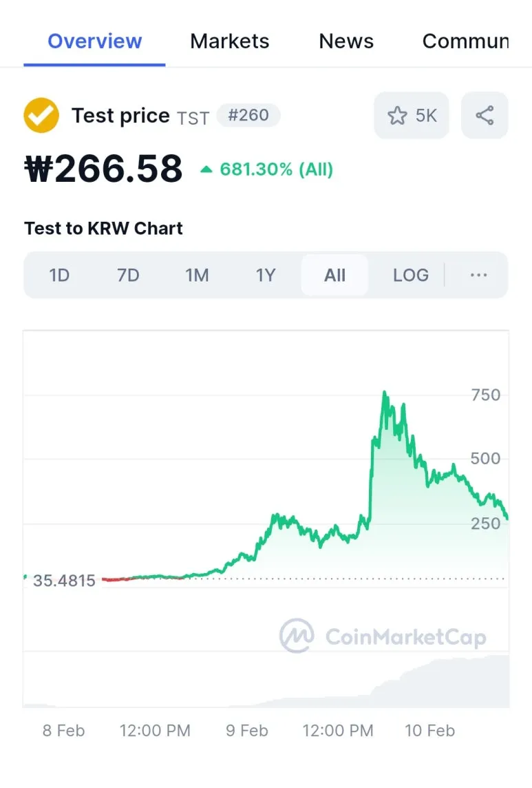Tap the #260 rank badge
The width and height of the screenshot is (532, 788).
[x=248, y=116]
